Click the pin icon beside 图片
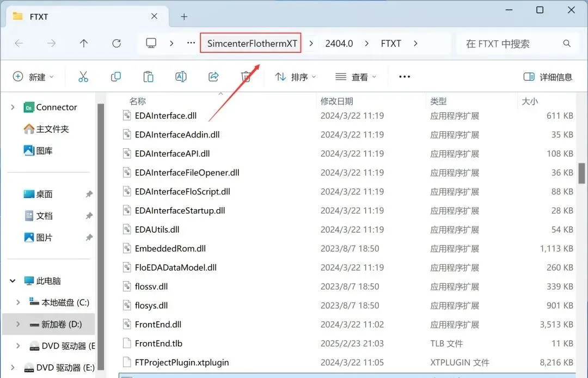This screenshot has width=588, height=378. (x=89, y=238)
